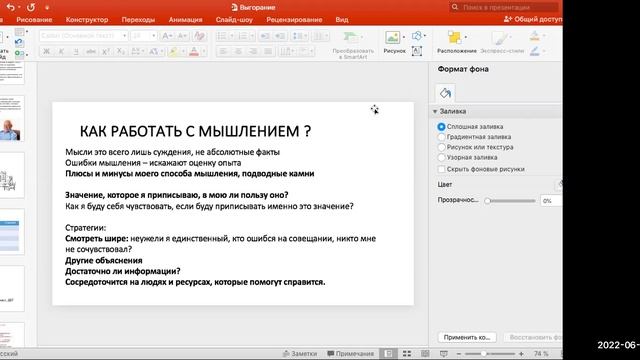Open the Слайд-шоу tab

pos(234,20)
